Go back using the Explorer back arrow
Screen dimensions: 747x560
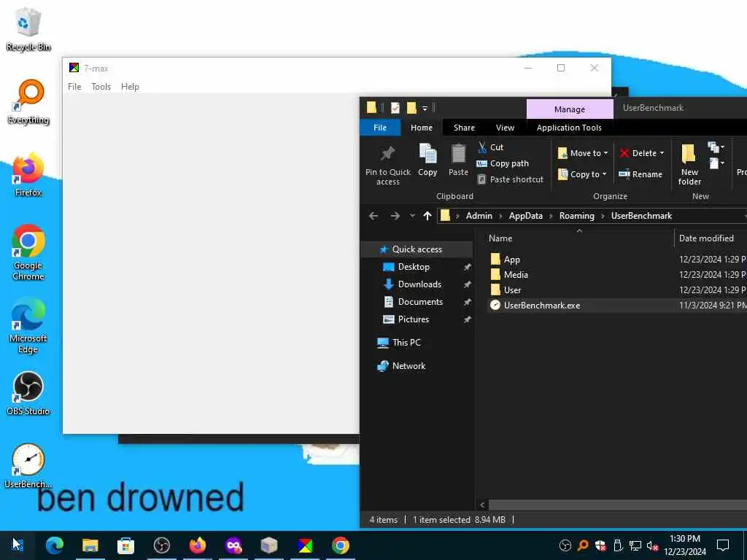coord(373,216)
